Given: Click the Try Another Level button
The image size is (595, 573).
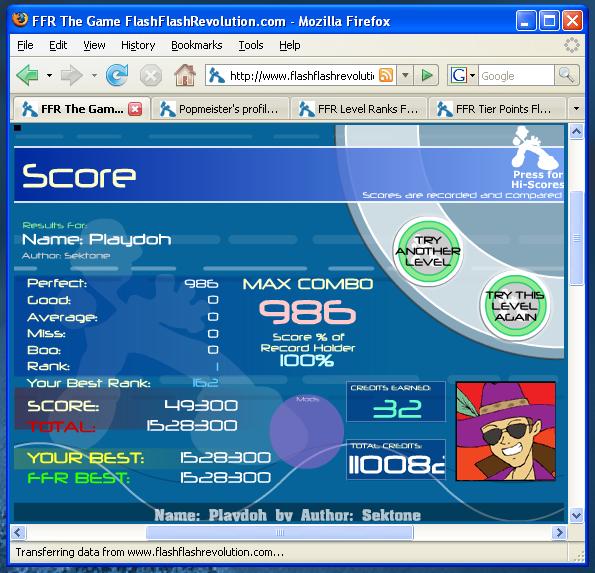Looking at the screenshot, I should (x=428, y=251).
